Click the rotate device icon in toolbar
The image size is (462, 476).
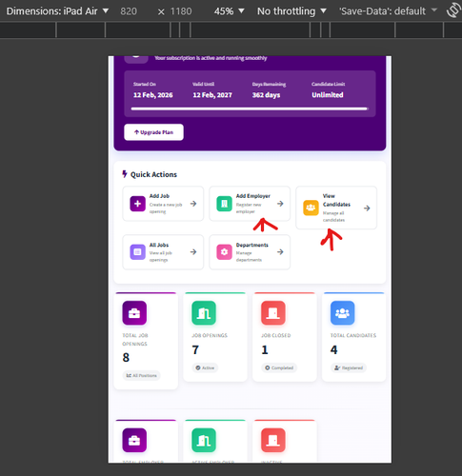pyautogui.click(x=453, y=10)
